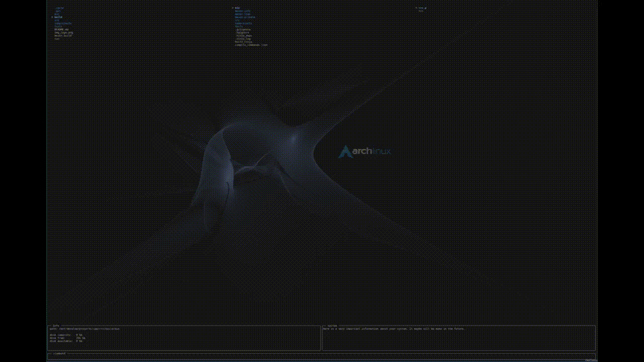This screenshot has width=644, height=362.
Task: Select the build.ninja file
Action: coord(244,41)
